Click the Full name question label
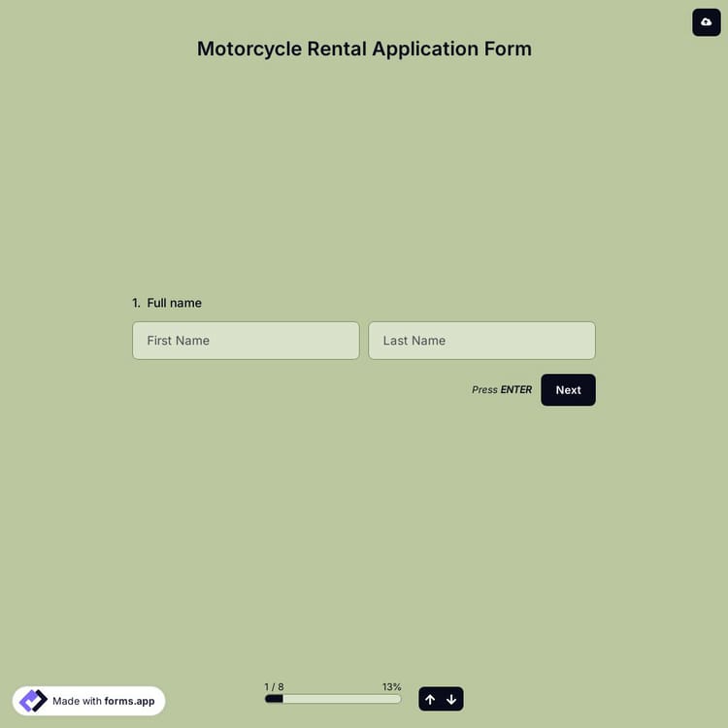 tap(174, 303)
